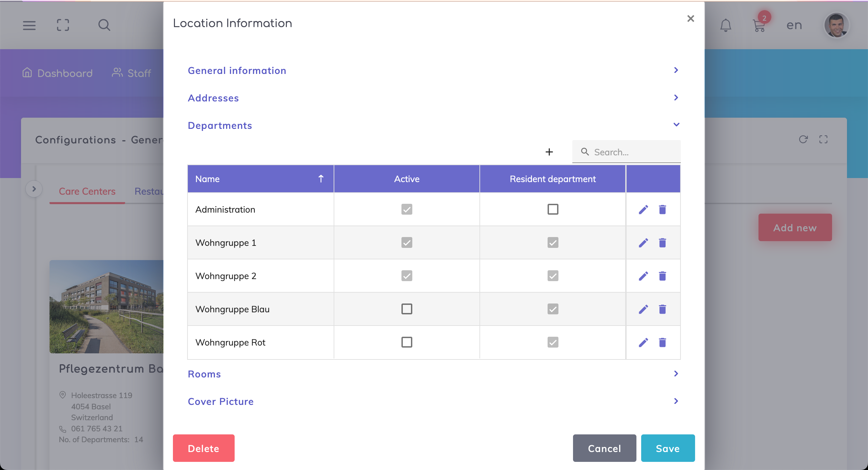This screenshot has height=470, width=868.
Task: Enable Active checkbox for Wohngruppe Rot
Action: (x=407, y=342)
